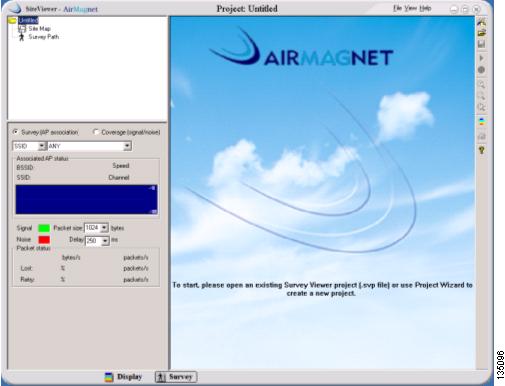505x386 pixels.
Task: Click the fit-to-window zoom icon
Action: (481, 107)
